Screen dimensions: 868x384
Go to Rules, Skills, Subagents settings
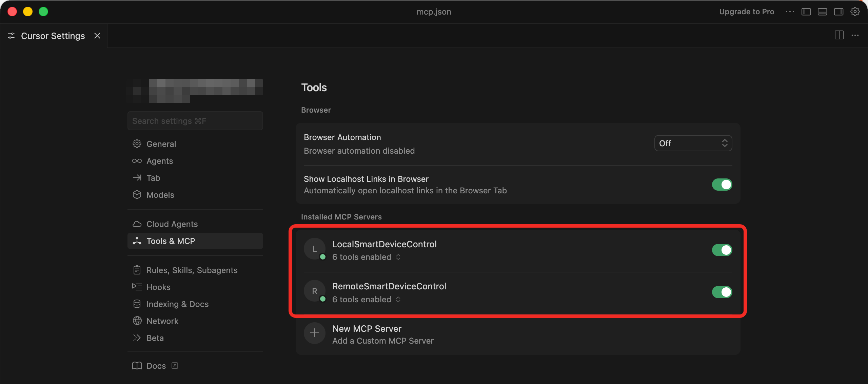[x=192, y=270]
